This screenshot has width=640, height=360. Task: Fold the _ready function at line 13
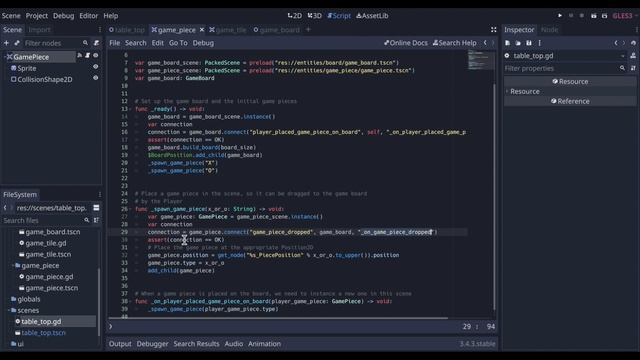130,109
